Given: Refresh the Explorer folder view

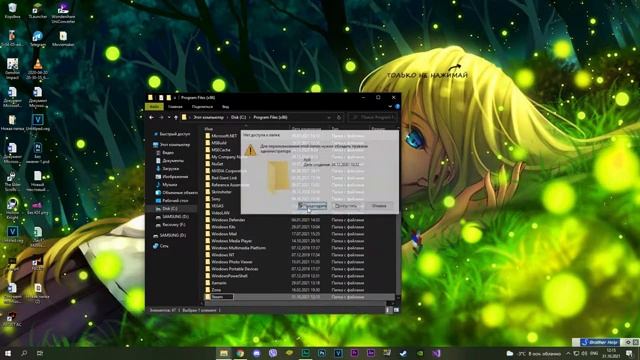Looking at the screenshot, I should [x=339, y=118].
